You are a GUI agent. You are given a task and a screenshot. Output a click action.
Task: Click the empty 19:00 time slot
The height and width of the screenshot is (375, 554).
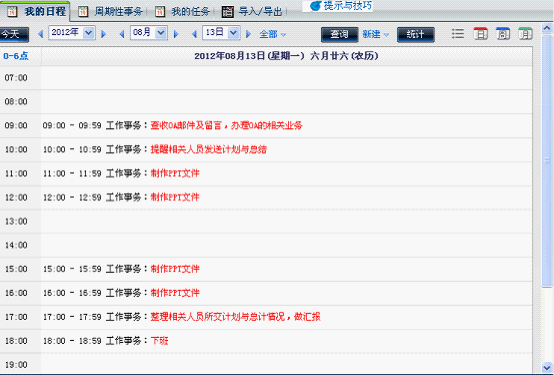click(x=287, y=364)
